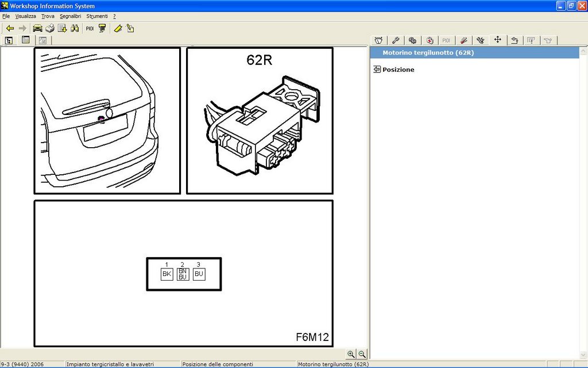Click the right panel scrollbar up arrow
The image size is (588, 368).
pyautogui.click(x=583, y=51)
